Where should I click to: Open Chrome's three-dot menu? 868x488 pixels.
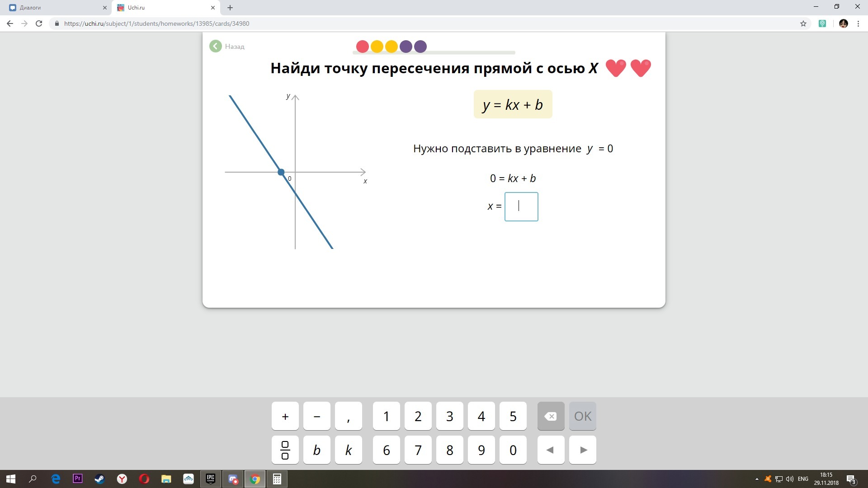858,23
